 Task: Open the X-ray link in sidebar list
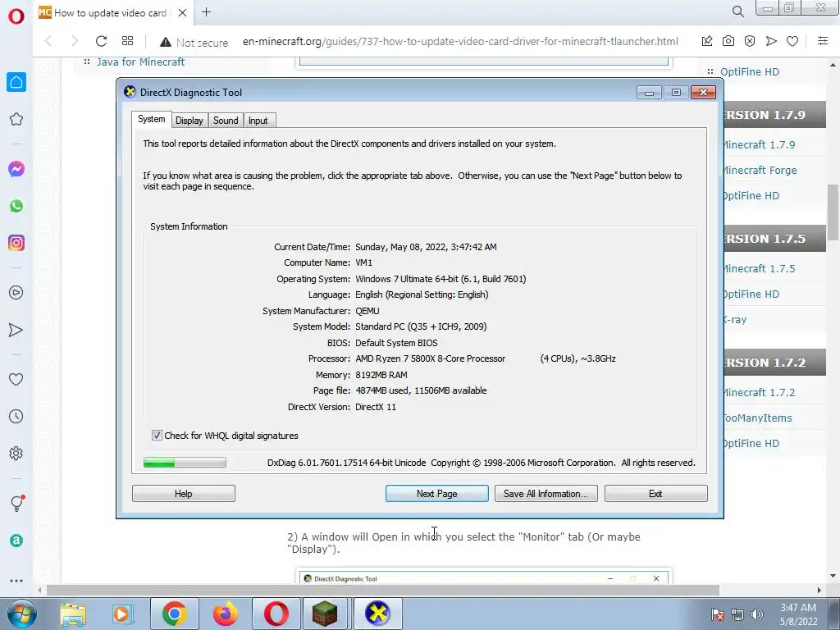click(735, 320)
